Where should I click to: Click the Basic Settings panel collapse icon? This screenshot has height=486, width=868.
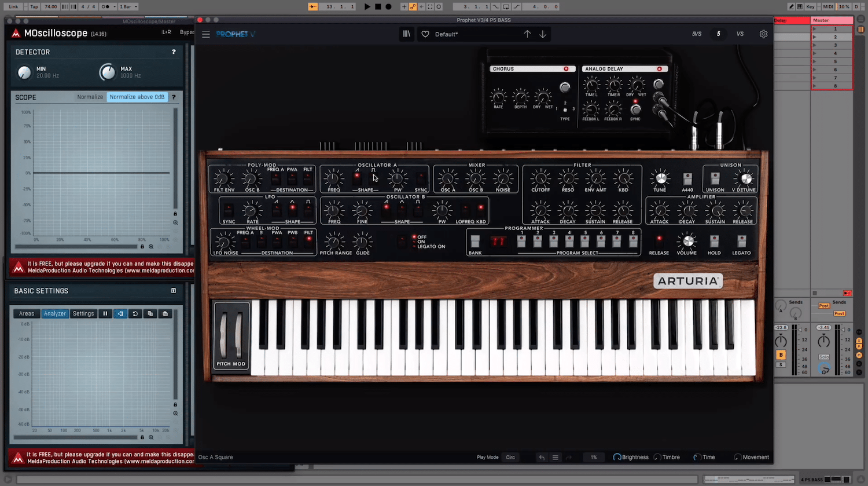[174, 291]
